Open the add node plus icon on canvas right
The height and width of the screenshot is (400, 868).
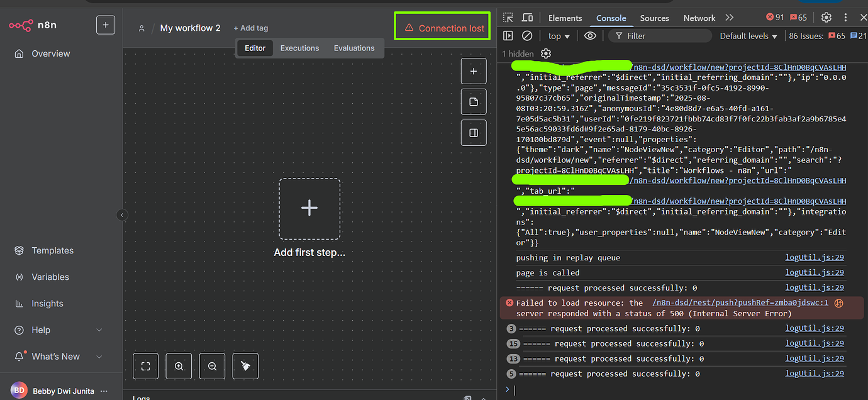coord(473,70)
